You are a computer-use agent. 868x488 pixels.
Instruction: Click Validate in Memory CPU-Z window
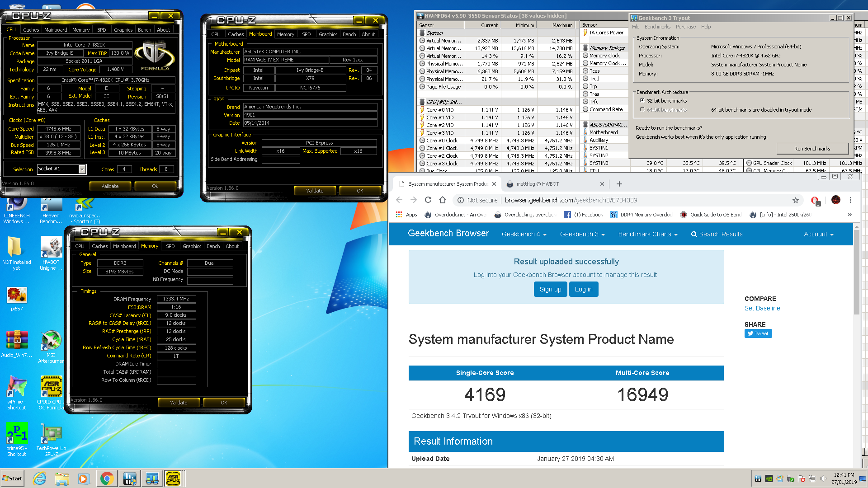(179, 403)
